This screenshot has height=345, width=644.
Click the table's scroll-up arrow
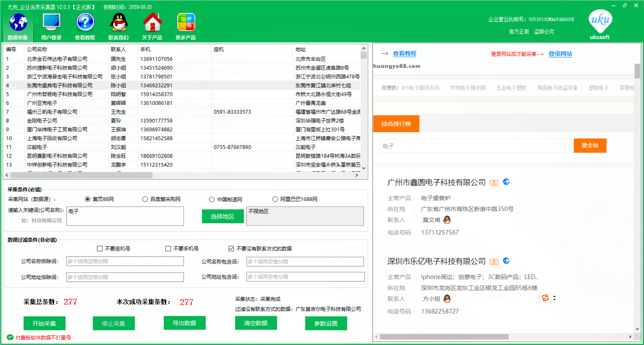tap(364, 48)
